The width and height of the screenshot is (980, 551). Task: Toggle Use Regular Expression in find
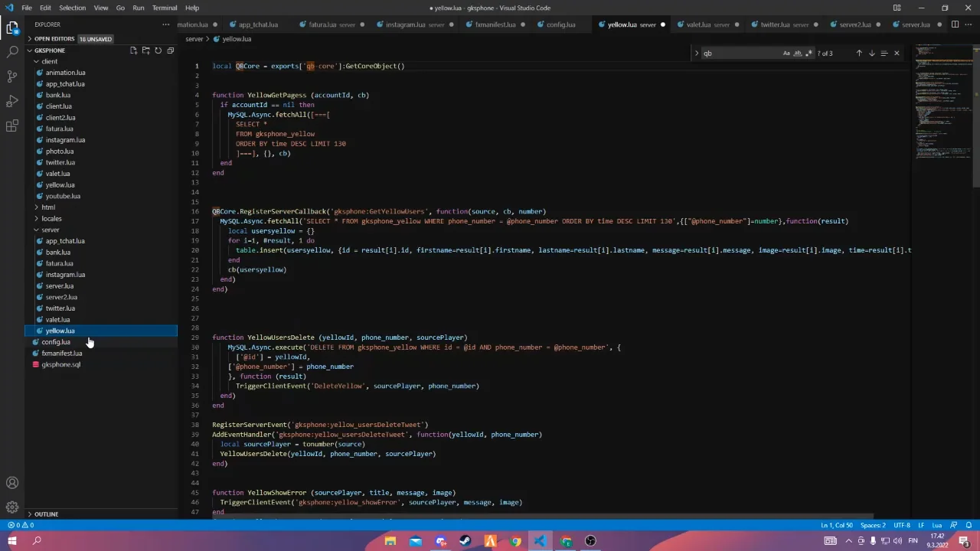[808, 54]
